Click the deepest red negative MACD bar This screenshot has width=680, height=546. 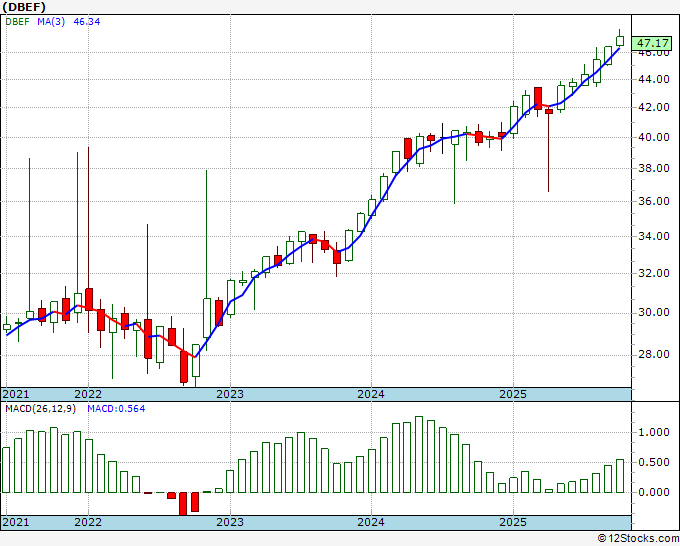coord(183,503)
